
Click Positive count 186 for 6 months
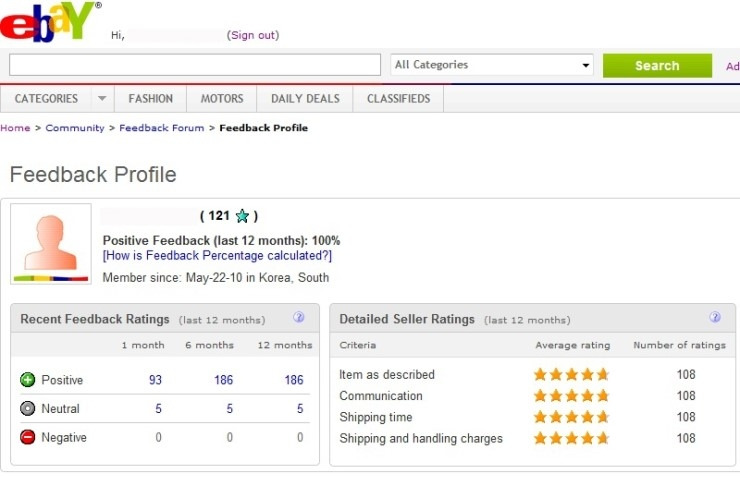click(x=223, y=380)
